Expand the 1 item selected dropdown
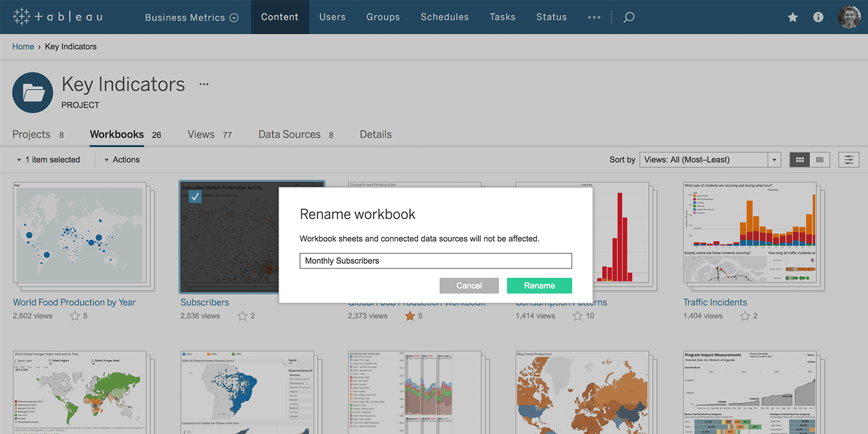The width and height of the screenshot is (868, 434). tap(48, 159)
